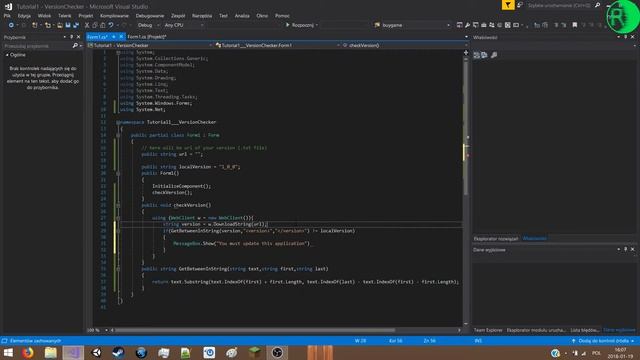The width and height of the screenshot is (640, 360).
Task: Click the Toolbox search input field
Action: (x=38, y=46)
